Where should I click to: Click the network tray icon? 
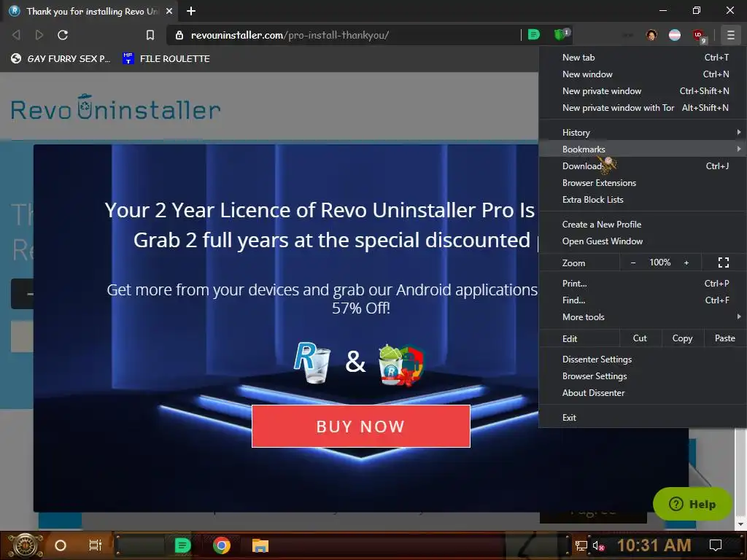coord(581,545)
